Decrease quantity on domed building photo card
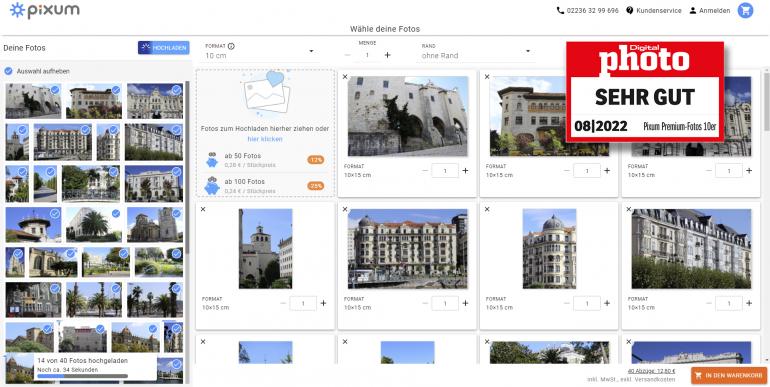 pos(567,304)
